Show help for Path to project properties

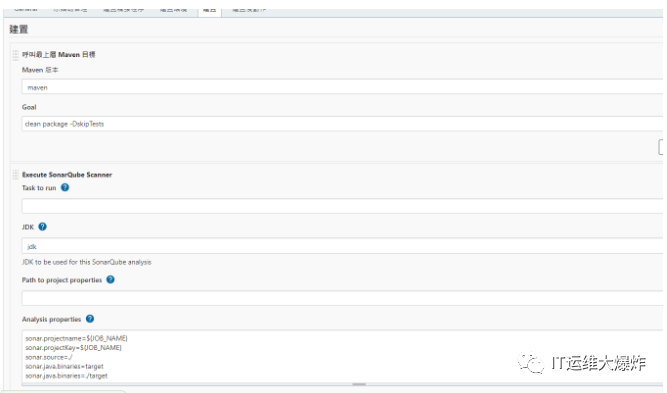pyautogui.click(x=111, y=279)
